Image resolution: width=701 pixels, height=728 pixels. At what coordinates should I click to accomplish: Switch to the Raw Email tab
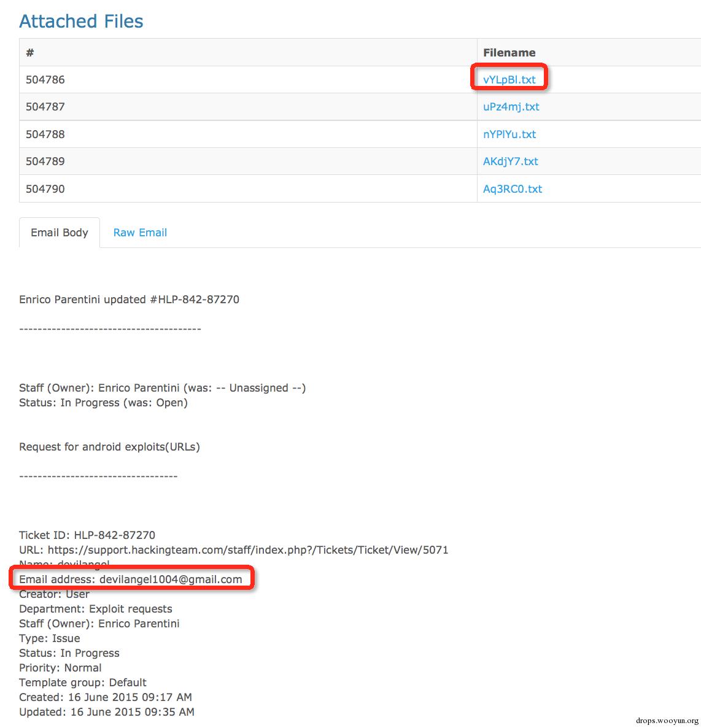point(140,233)
